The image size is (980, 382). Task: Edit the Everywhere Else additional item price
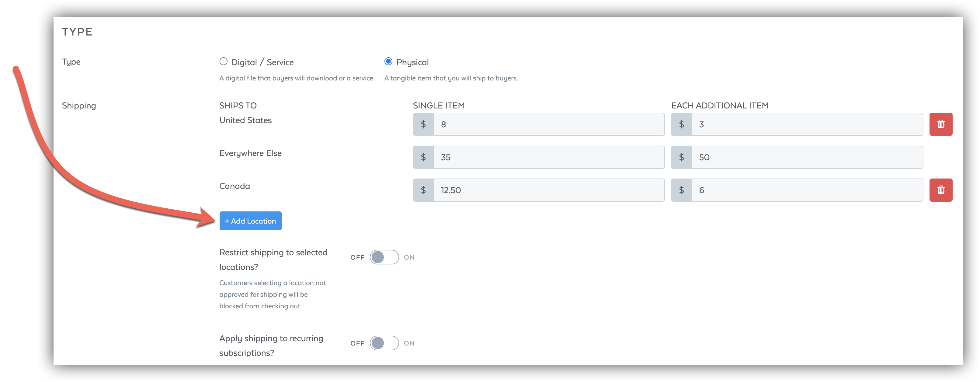[x=807, y=157]
